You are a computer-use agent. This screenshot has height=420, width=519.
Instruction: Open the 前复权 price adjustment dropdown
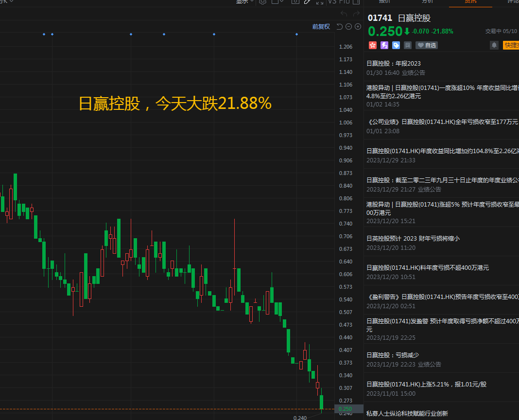point(321,27)
